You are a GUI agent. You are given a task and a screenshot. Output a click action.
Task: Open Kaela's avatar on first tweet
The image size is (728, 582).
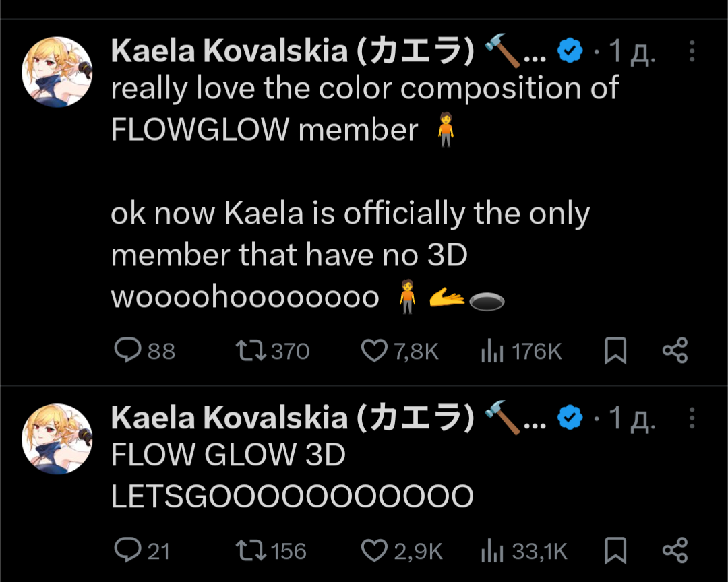(57, 72)
